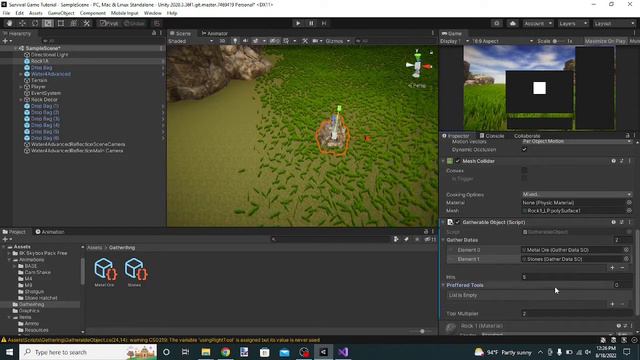Open 16:9 Aspect dropdown
The image size is (640, 360).
(502, 41)
